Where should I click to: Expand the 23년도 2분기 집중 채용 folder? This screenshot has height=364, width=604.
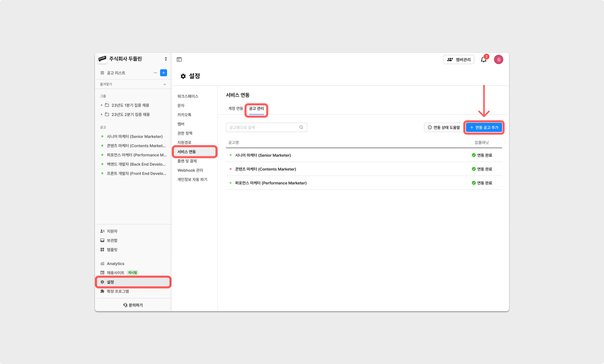pos(102,115)
